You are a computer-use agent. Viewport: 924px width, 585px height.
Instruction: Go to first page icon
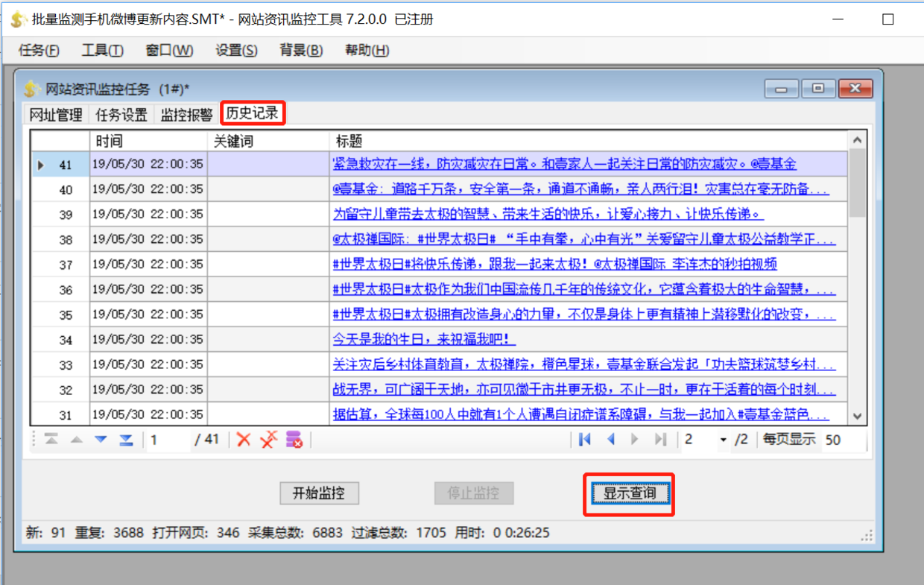[585, 440]
